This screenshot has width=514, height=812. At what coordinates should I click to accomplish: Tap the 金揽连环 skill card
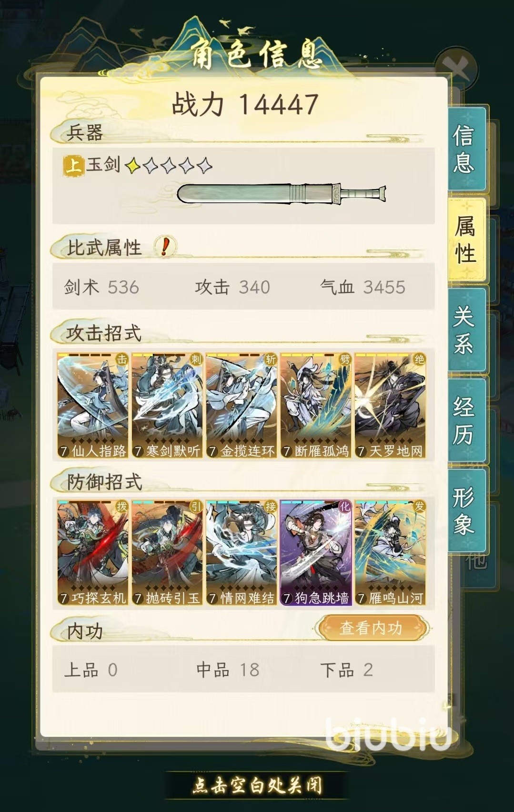pos(242,406)
